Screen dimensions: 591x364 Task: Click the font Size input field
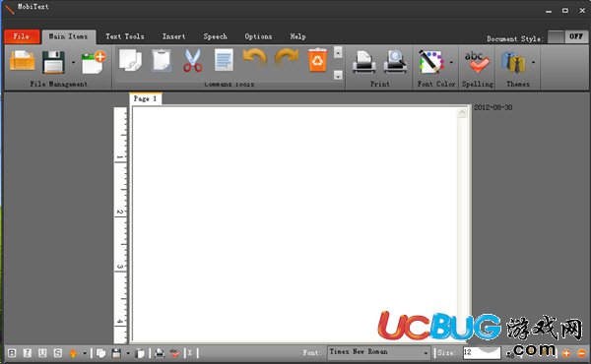pyautogui.click(x=482, y=353)
